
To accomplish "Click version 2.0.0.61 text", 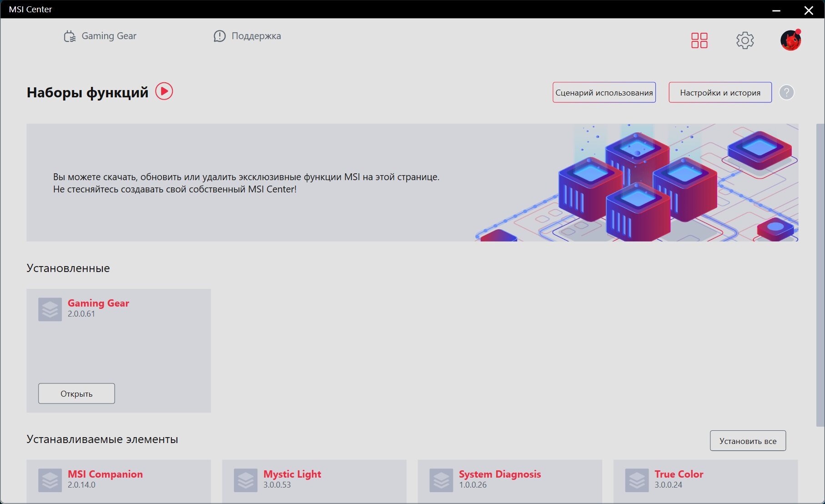I will click(x=81, y=314).
